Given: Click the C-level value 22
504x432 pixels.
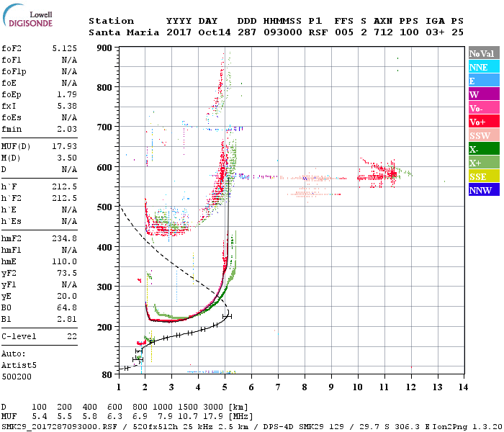Looking at the screenshot, I should [72, 336].
